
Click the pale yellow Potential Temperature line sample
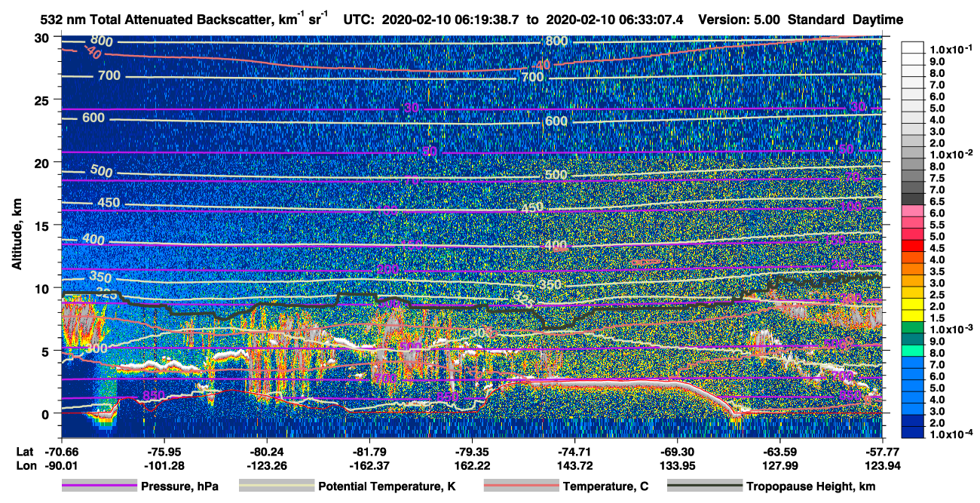click(276, 486)
